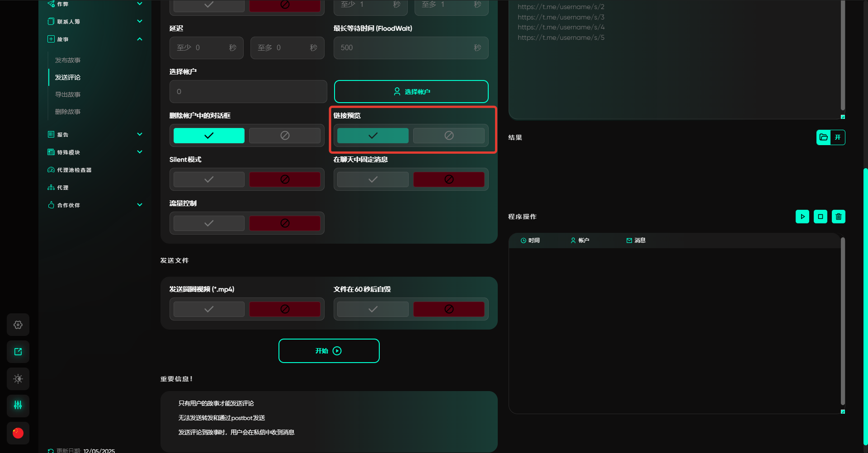The height and width of the screenshot is (453, 868).
Task: Disable 链接预览 with the ban option
Action: [448, 136]
